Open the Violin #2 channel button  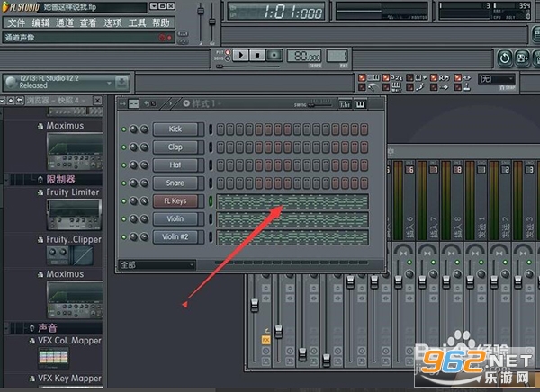click(x=175, y=236)
